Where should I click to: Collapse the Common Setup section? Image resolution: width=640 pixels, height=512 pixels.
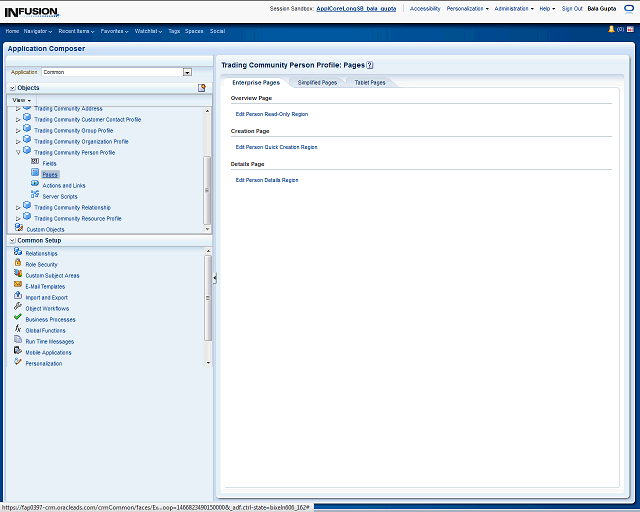click(x=11, y=241)
